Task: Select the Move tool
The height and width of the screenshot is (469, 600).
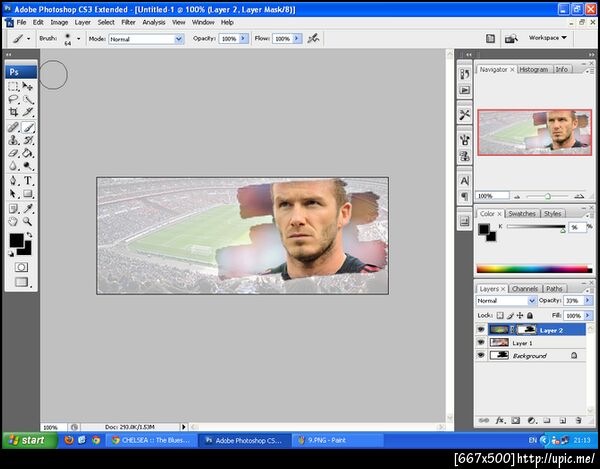Action: (x=28, y=86)
